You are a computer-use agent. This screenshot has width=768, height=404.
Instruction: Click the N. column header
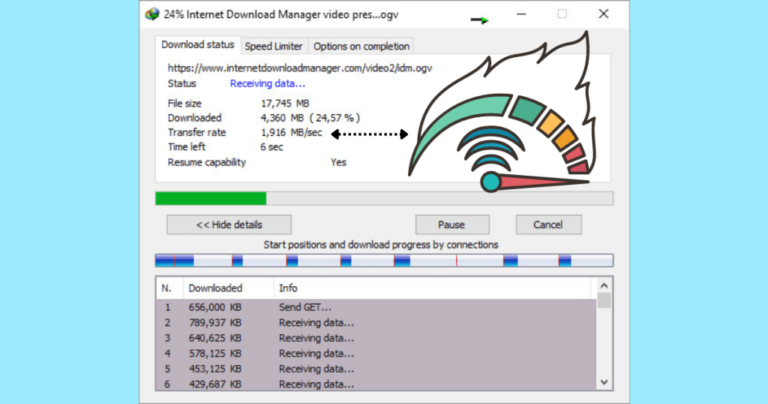(169, 288)
